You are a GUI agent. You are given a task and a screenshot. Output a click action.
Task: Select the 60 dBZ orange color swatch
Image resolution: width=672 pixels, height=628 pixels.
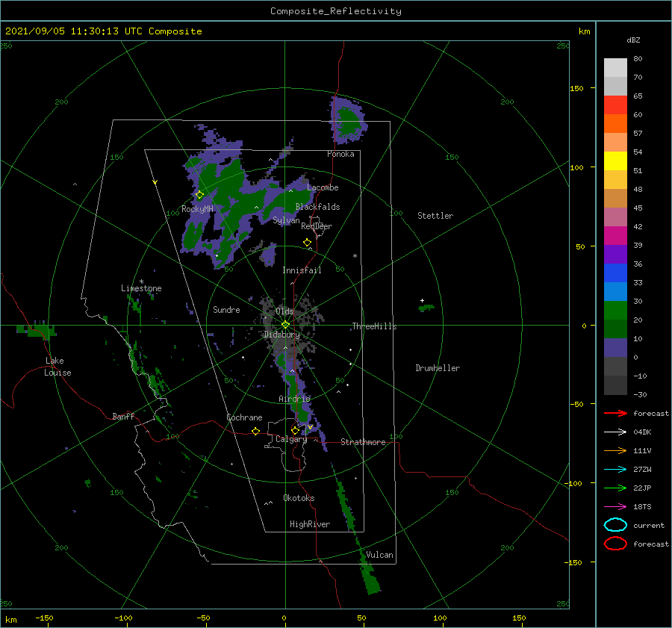tap(615, 123)
